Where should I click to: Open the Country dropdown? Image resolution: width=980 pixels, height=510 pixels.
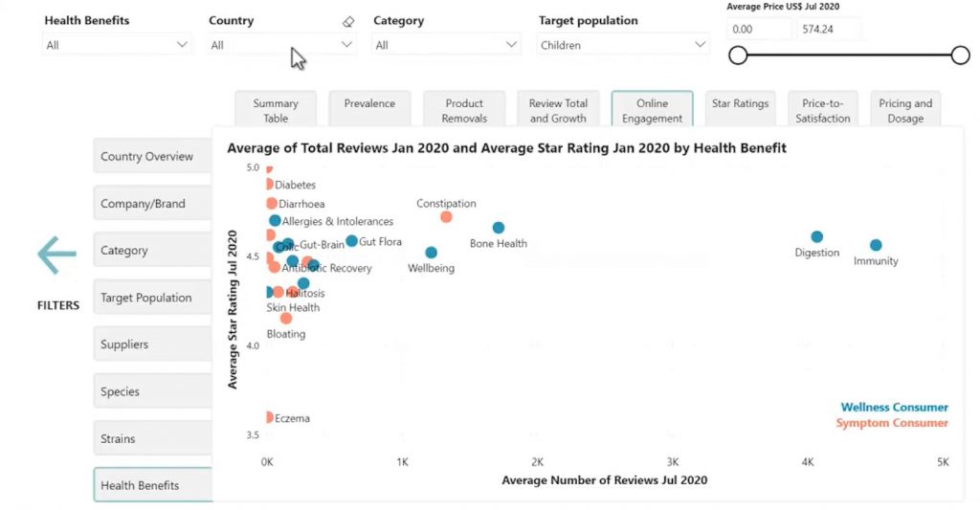[281, 45]
